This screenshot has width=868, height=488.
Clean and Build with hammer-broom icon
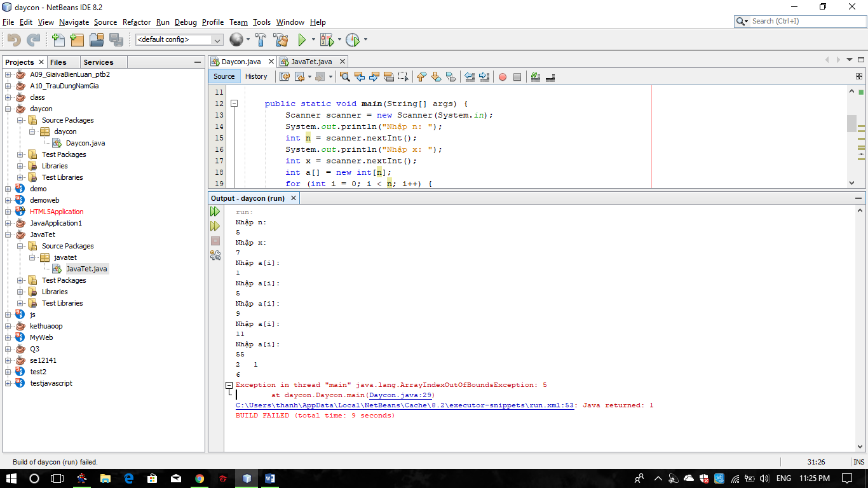pyautogui.click(x=280, y=40)
